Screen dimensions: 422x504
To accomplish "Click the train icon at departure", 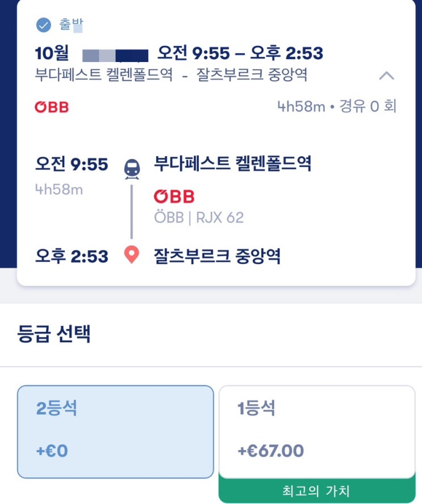I will (132, 168).
